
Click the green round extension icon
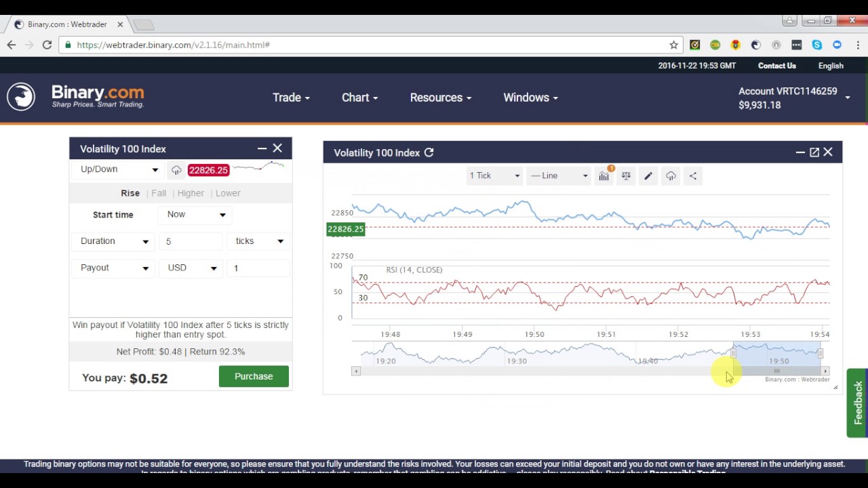(715, 45)
